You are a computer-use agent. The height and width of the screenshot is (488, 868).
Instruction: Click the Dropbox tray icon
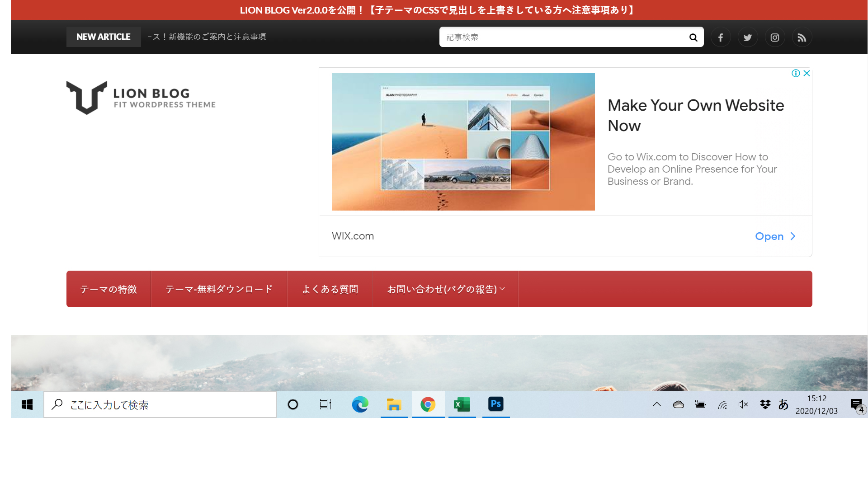pyautogui.click(x=765, y=404)
